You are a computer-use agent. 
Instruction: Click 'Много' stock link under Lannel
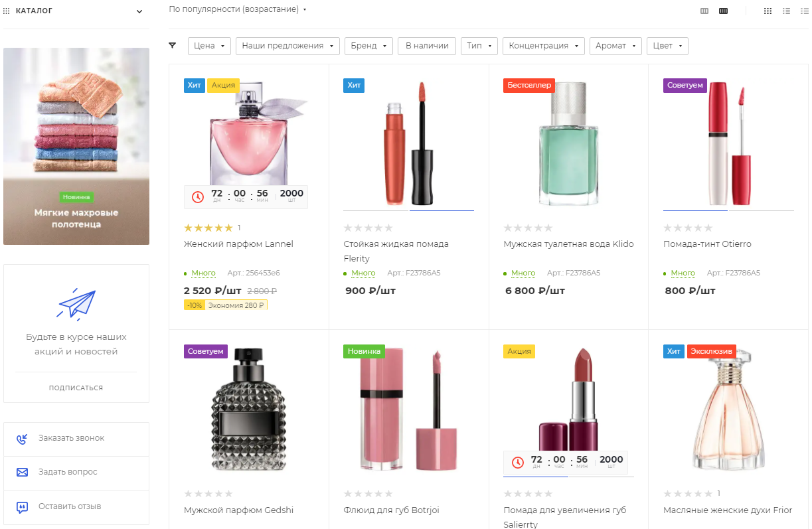203,273
